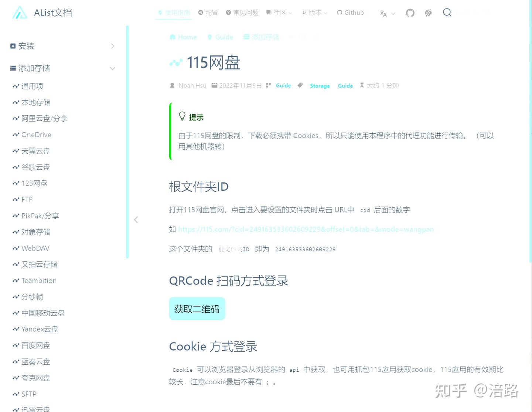Image resolution: width=532 pixels, height=412 pixels.
Task: Expand the 安装 sidebar section
Action: [x=62, y=46]
